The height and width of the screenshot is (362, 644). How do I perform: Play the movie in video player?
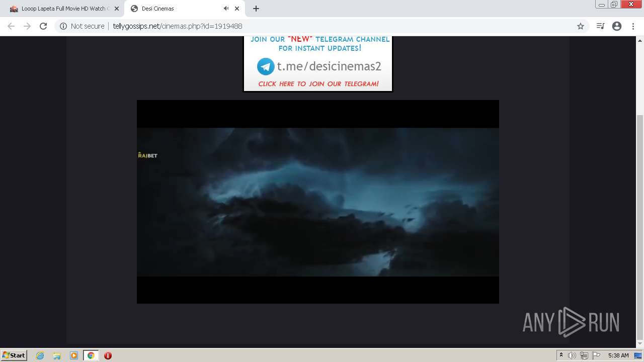318,202
